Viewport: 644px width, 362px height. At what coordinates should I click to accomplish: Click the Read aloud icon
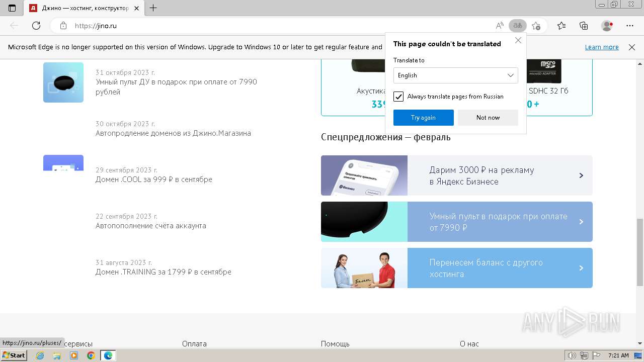[x=500, y=26]
